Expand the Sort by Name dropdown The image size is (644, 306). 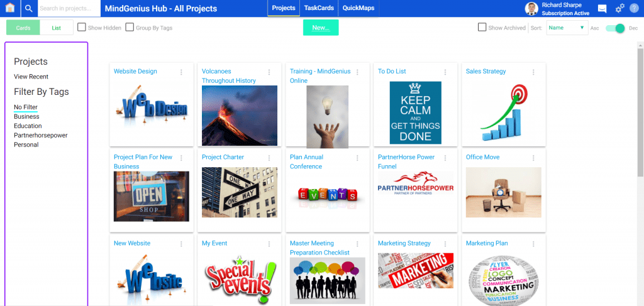point(567,28)
